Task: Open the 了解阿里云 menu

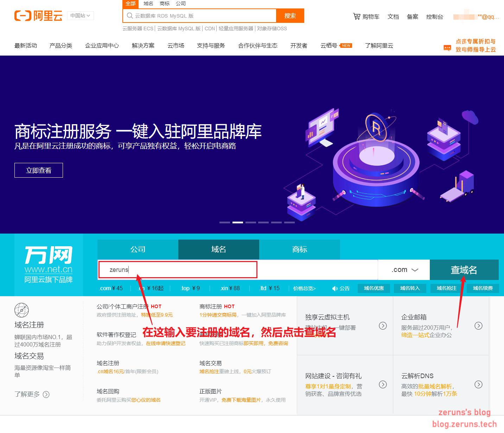Action: (x=379, y=45)
